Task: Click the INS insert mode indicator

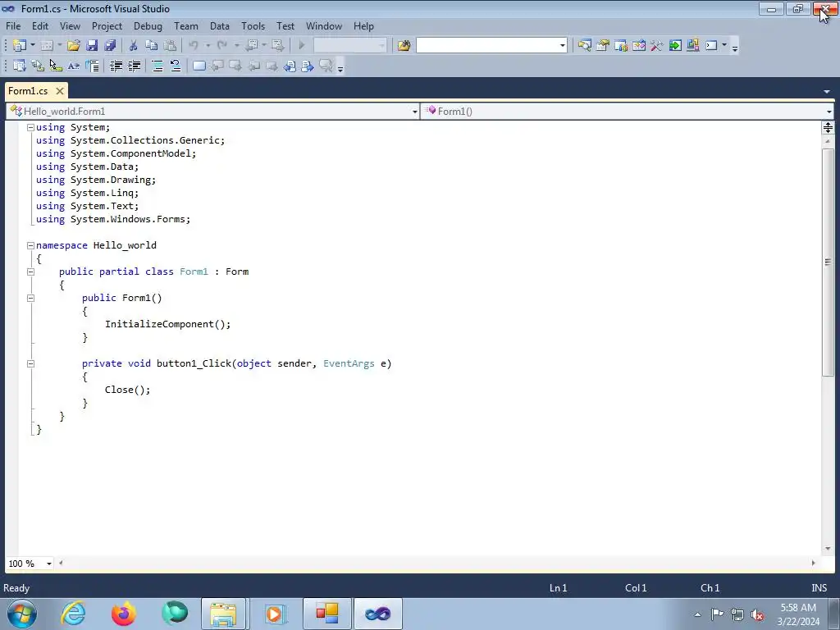Action: (819, 587)
